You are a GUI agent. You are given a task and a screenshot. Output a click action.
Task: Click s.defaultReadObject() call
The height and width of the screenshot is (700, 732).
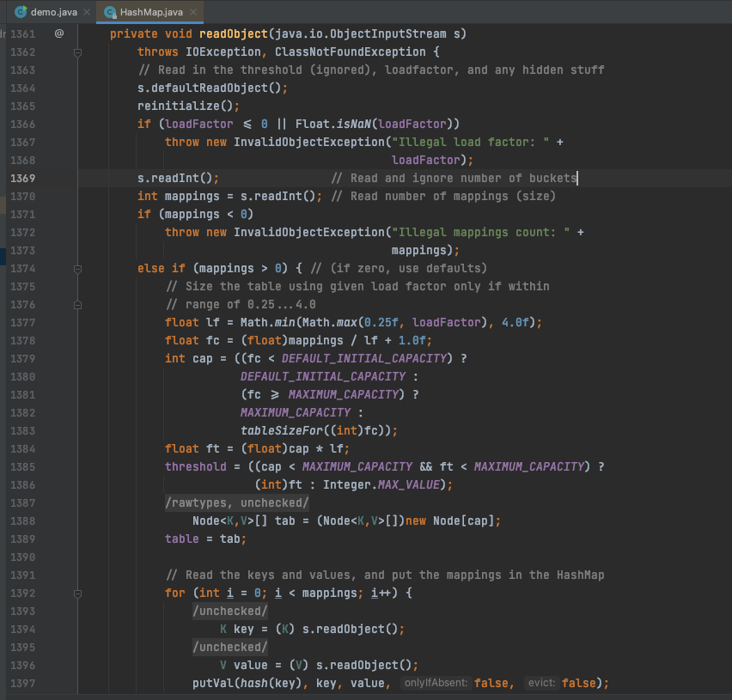click(x=209, y=88)
